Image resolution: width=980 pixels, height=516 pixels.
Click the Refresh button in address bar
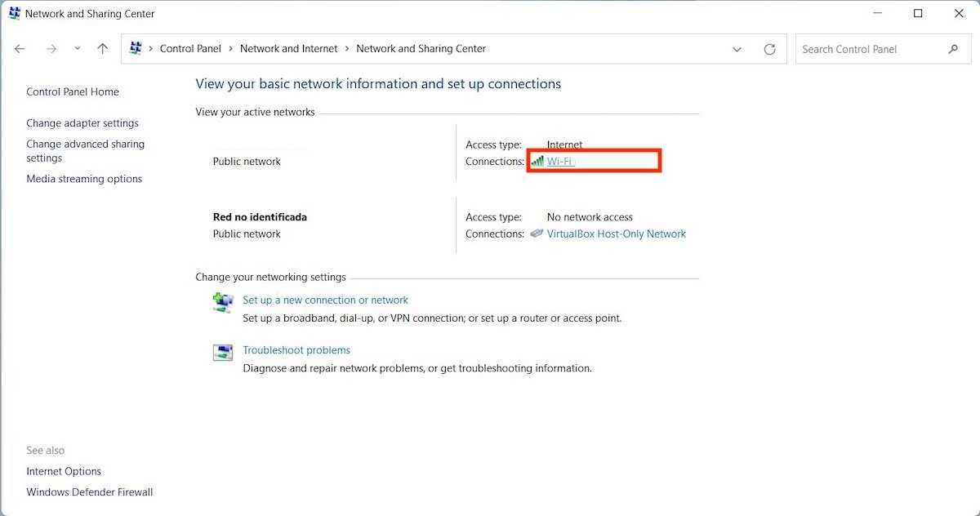pos(769,49)
